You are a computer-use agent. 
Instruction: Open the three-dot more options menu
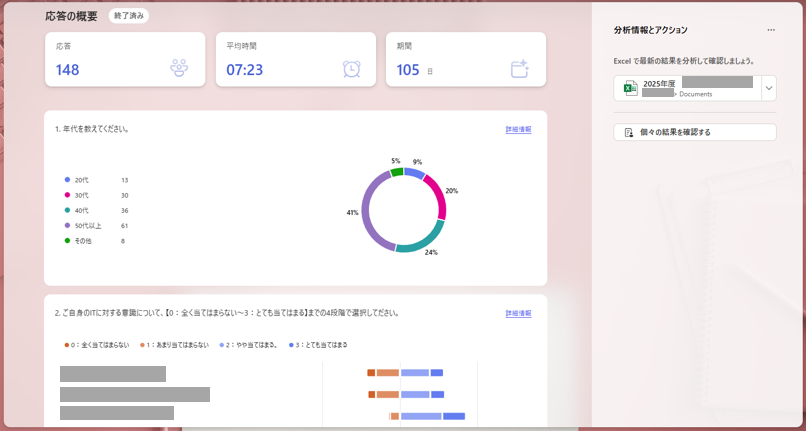[x=771, y=31]
